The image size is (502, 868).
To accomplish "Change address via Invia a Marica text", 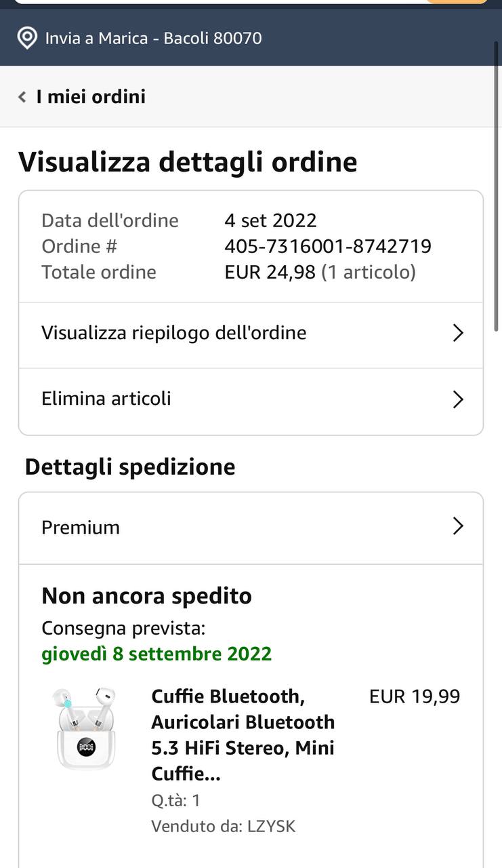I will coord(153,38).
